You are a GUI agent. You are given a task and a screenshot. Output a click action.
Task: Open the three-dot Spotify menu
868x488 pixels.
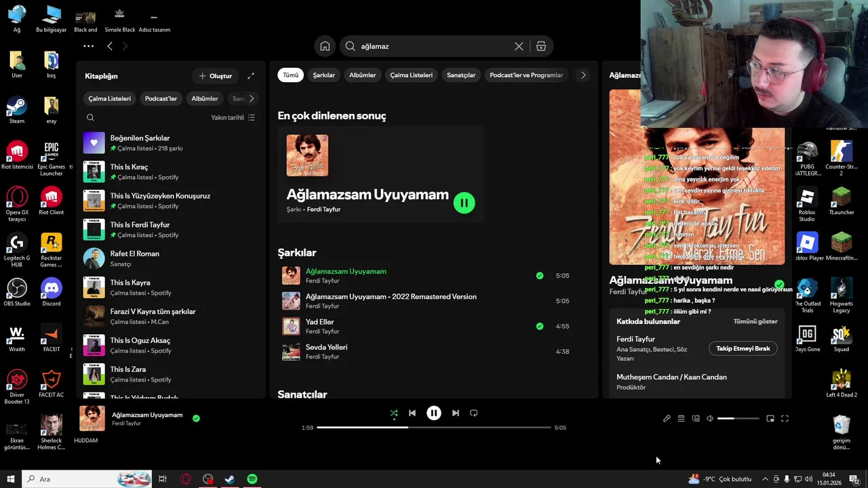click(x=88, y=46)
